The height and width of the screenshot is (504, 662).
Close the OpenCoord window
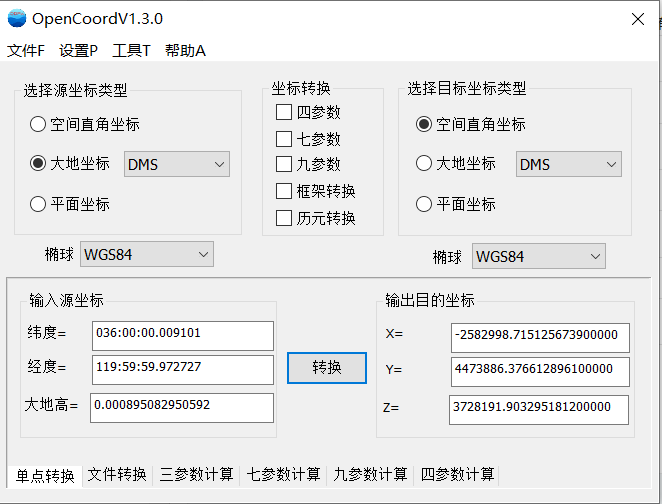pos(637,19)
